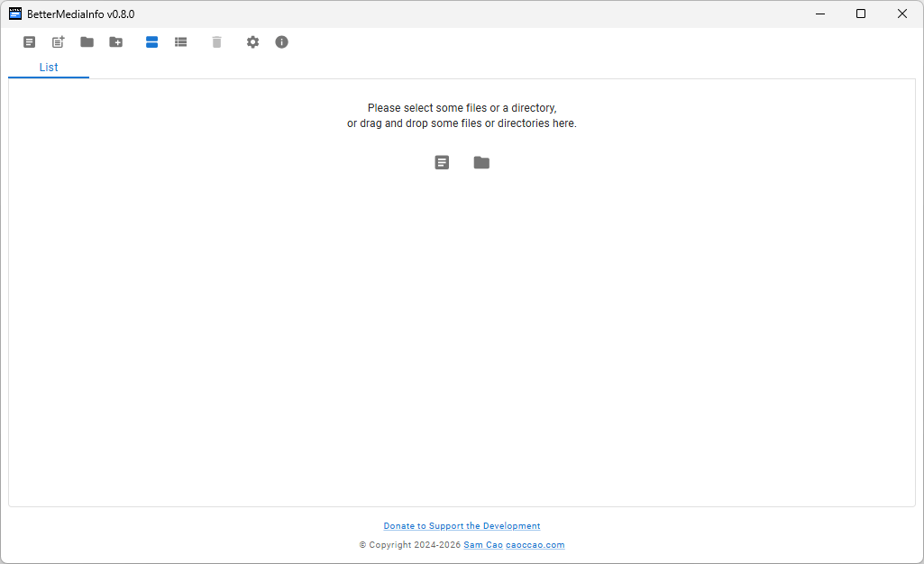This screenshot has width=924, height=564.
Task: Click the open folder icon in the top toolbar
Action: (87, 42)
